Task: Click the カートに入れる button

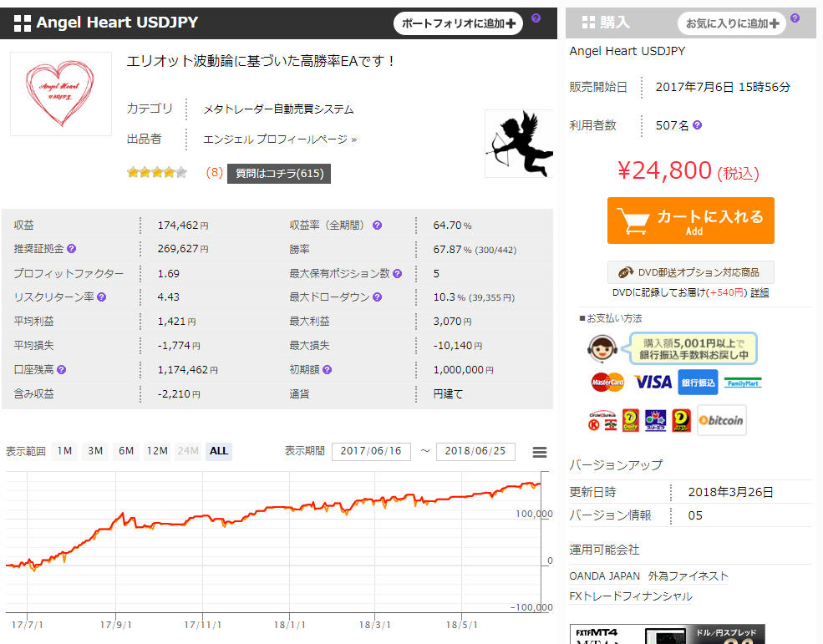Action: pyautogui.click(x=690, y=220)
